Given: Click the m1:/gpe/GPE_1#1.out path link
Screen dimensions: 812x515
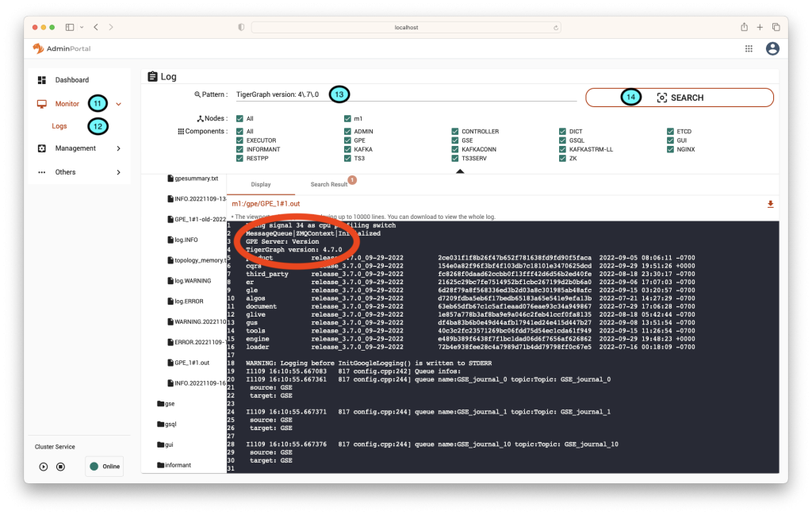Looking at the screenshot, I should (266, 204).
